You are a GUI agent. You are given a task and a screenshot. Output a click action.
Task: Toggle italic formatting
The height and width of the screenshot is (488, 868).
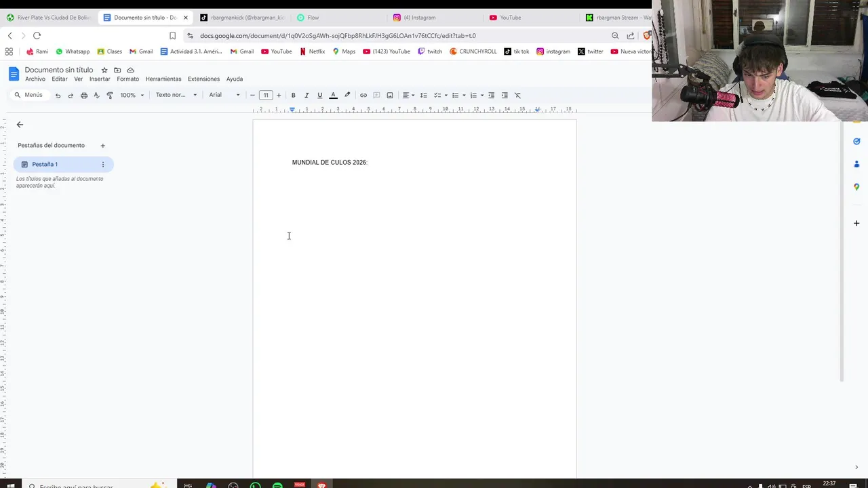[x=307, y=96]
